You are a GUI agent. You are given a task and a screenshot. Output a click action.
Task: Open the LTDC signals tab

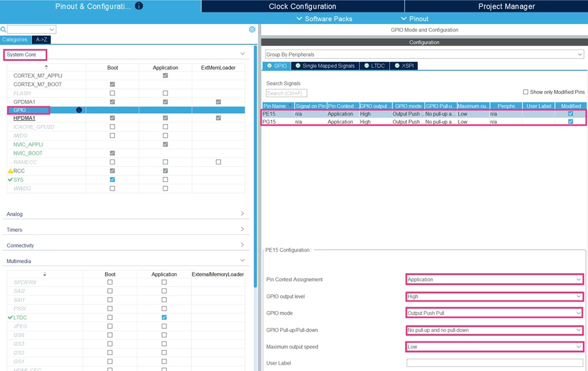point(375,66)
